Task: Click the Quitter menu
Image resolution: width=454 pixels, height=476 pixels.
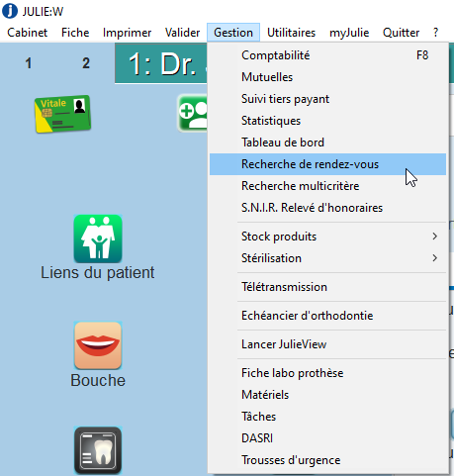Action: (x=401, y=33)
